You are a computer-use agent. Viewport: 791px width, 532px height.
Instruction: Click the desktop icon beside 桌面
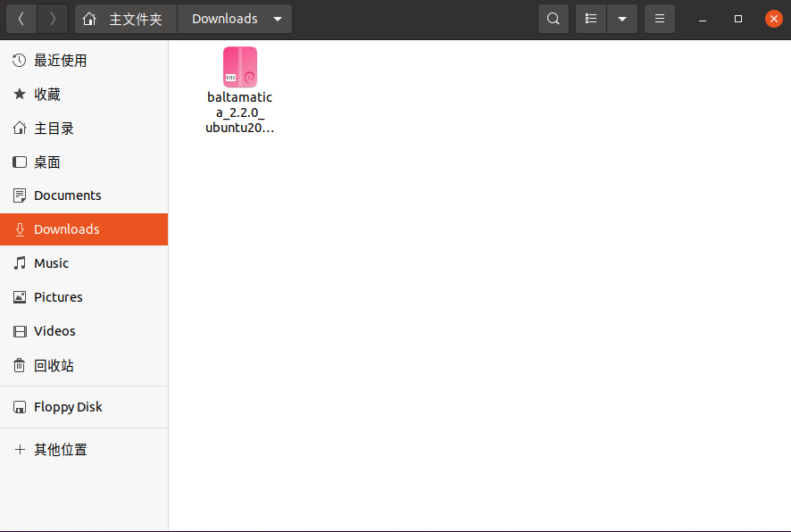click(x=19, y=162)
